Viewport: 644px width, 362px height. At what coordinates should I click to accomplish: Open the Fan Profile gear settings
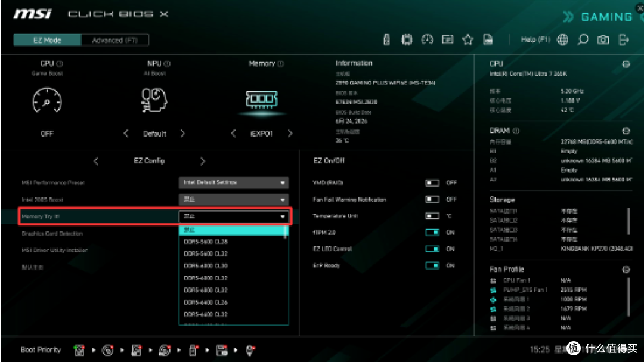(626, 270)
